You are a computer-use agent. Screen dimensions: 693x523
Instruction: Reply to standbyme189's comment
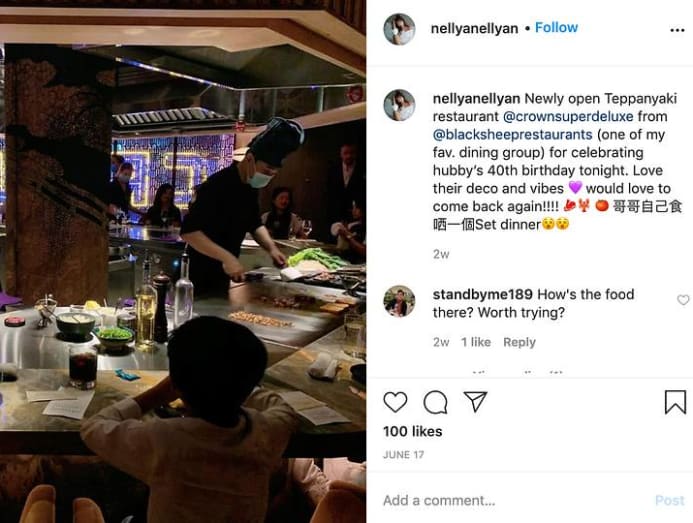tap(519, 342)
